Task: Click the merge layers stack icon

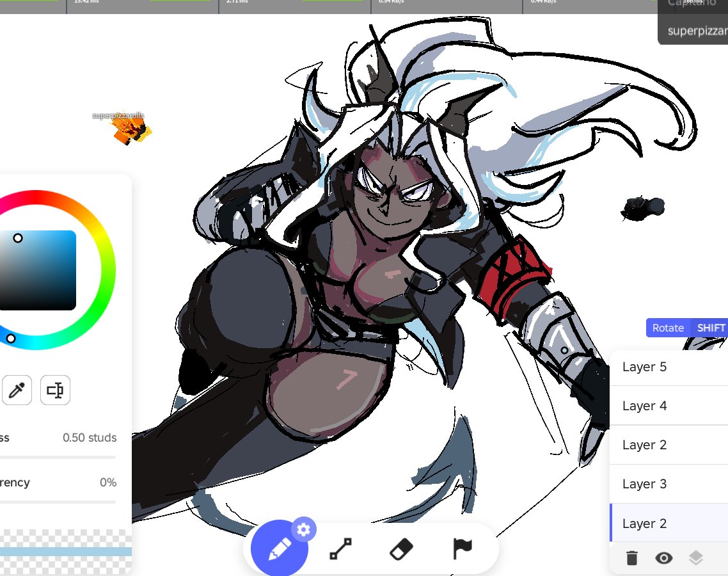Action: click(x=695, y=558)
